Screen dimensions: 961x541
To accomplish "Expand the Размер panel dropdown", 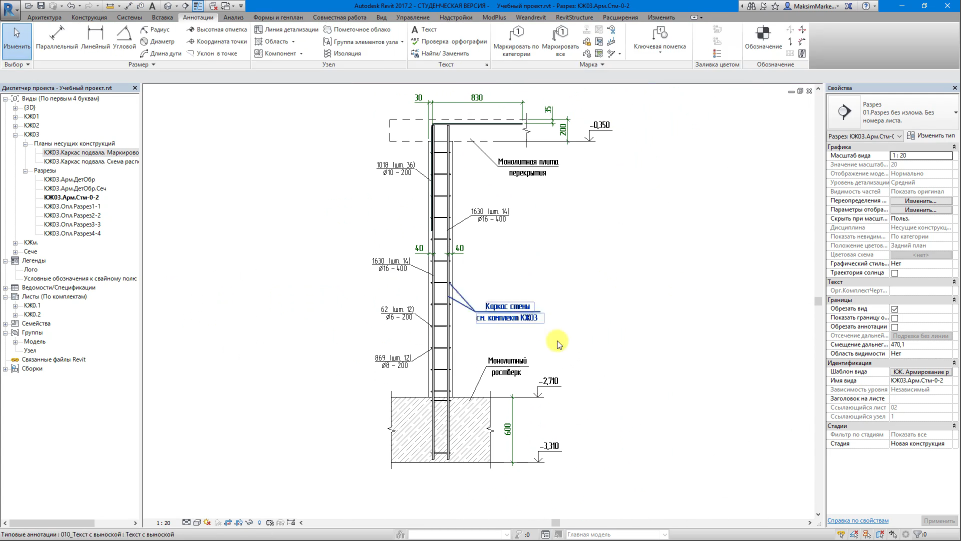I will (153, 64).
